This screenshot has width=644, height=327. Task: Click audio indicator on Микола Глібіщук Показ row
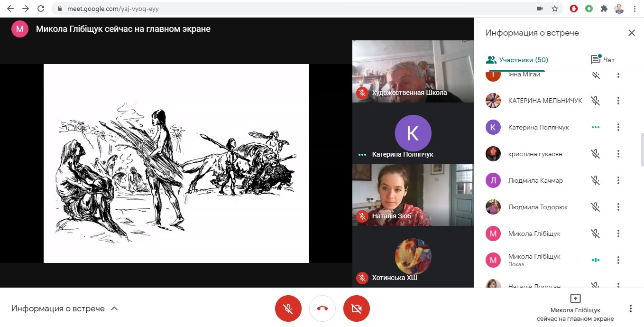pos(596,260)
